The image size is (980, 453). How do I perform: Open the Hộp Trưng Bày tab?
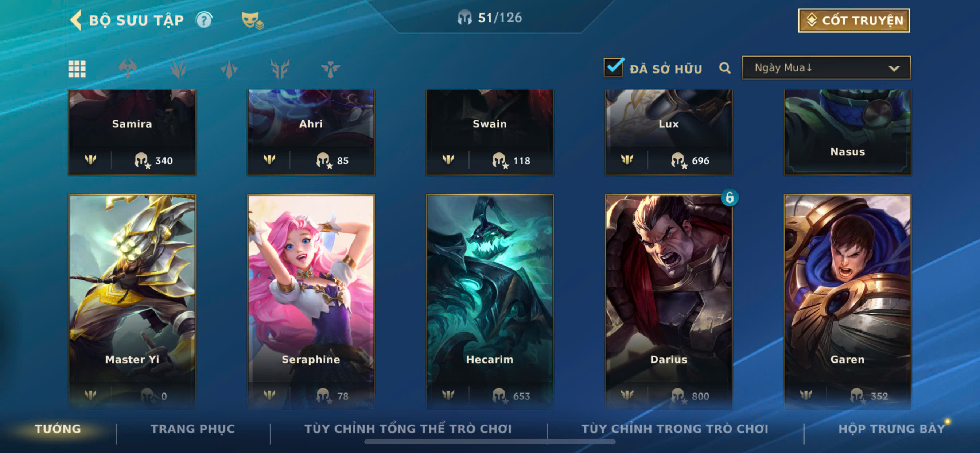891,429
